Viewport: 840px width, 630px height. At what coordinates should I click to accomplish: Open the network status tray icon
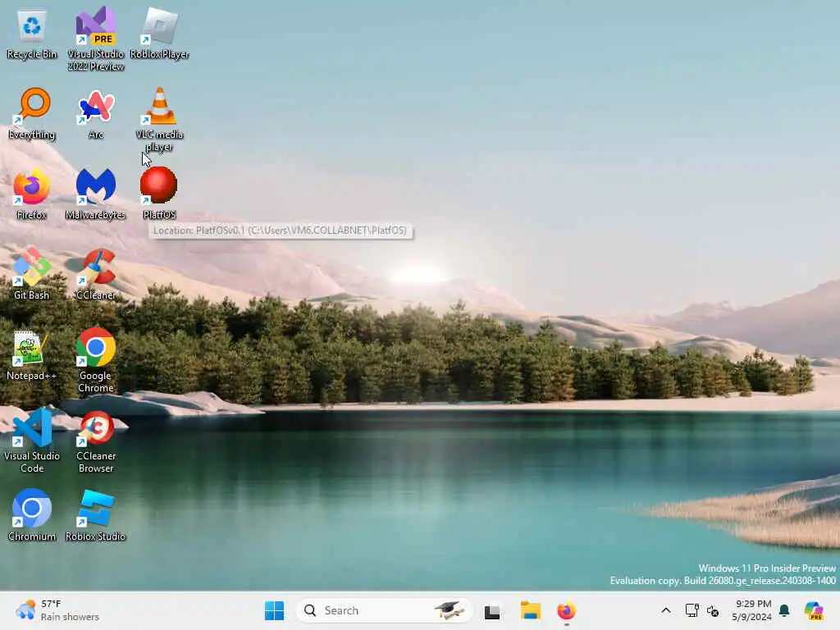tap(692, 610)
